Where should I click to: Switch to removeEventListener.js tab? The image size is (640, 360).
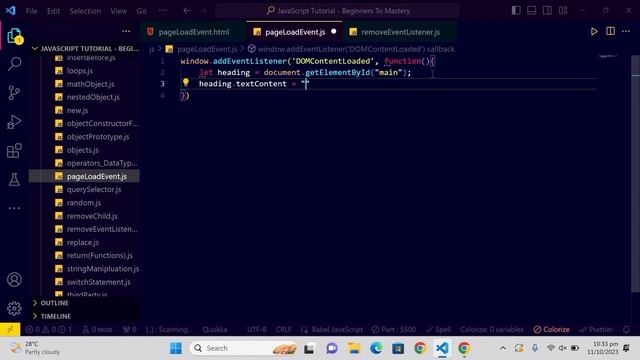pos(400,32)
